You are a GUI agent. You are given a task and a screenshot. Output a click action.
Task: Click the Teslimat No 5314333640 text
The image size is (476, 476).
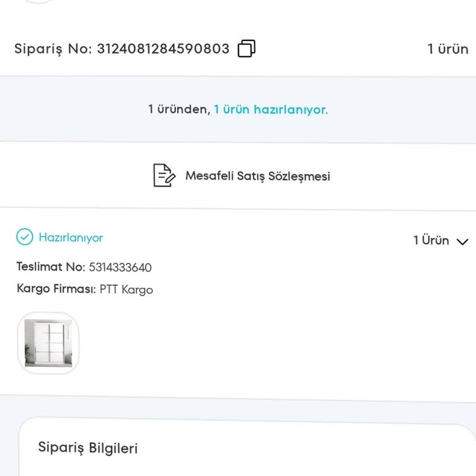120,268
